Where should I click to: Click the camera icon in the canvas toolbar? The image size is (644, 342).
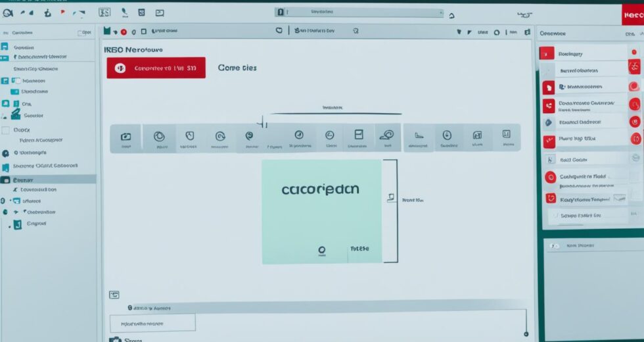pyautogui.click(x=126, y=137)
